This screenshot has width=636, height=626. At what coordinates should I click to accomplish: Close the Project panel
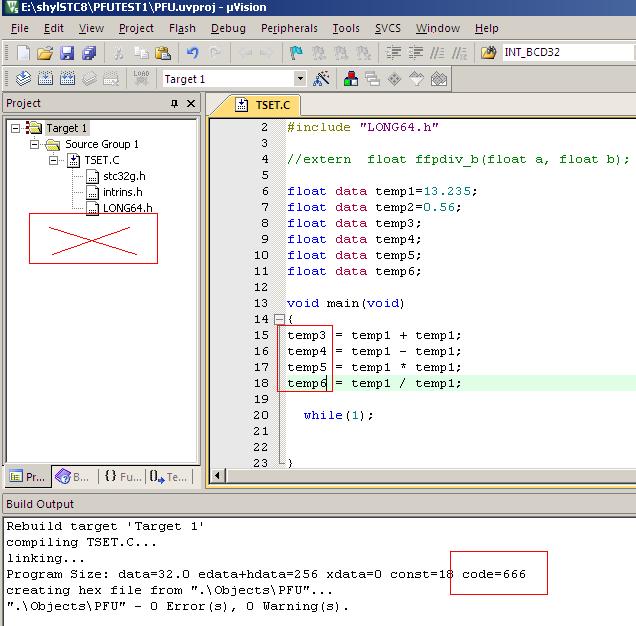click(191, 103)
